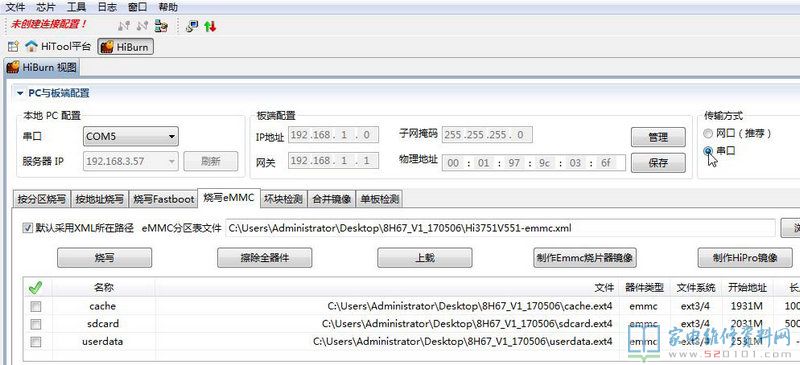Select the 网口(推荐) radio button
The height and width of the screenshot is (365, 800).
tap(707, 134)
